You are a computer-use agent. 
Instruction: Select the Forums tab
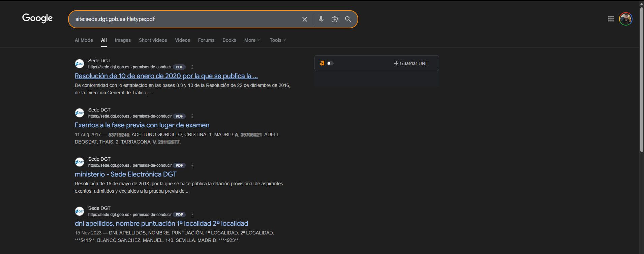pyautogui.click(x=206, y=40)
